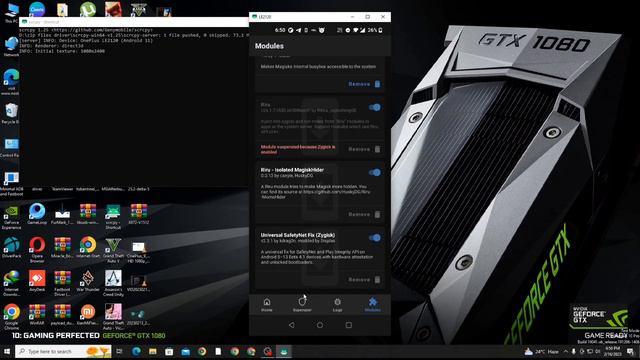Image resolution: width=640 pixels, height=360 pixels.
Task: Open Fastboot Driver archive on desktop
Action: click(62, 283)
